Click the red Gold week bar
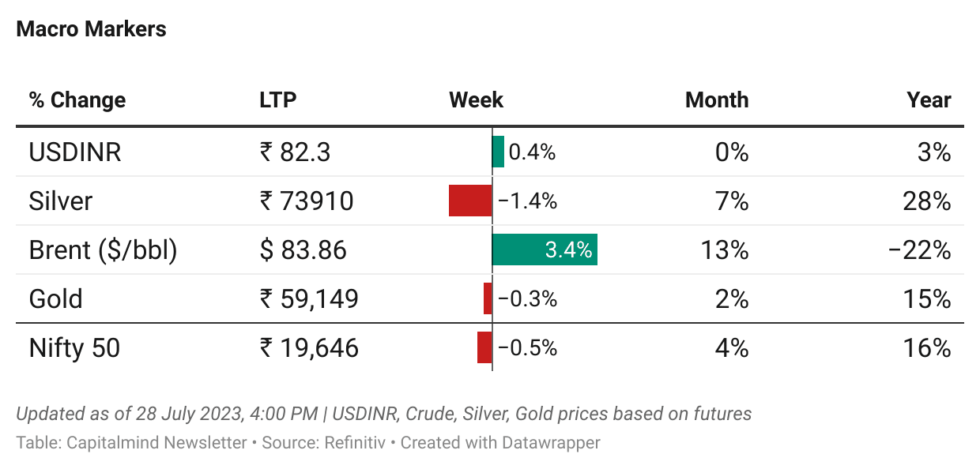This screenshot has height=469, width=980. click(x=488, y=298)
